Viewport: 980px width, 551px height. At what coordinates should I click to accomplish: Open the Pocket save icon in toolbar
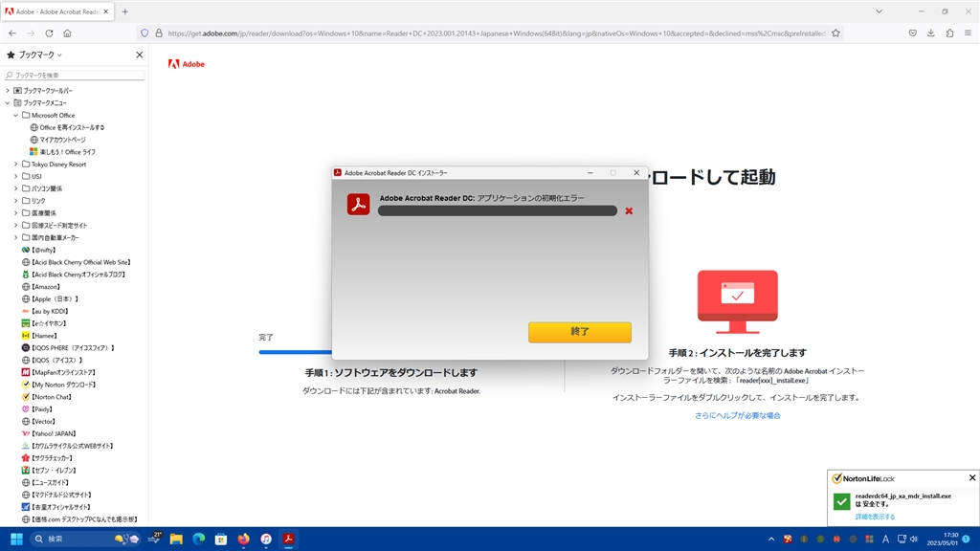(x=912, y=33)
